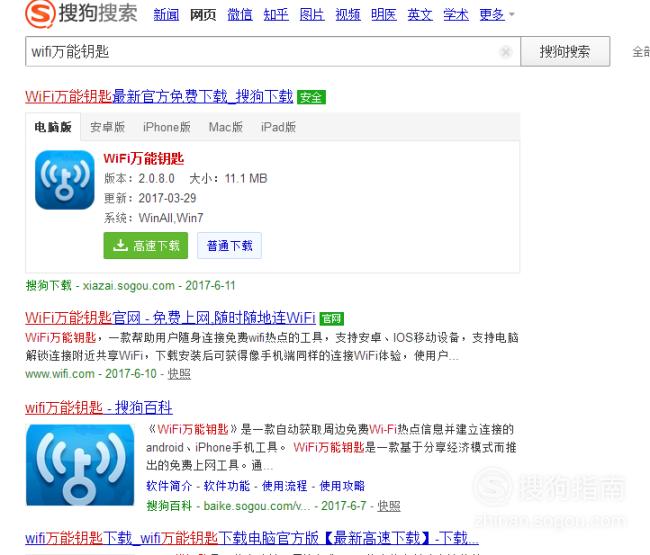Open the WiFi万能钥匙最新官方免费下载 result link
The width and height of the screenshot is (650, 555).
[159, 97]
